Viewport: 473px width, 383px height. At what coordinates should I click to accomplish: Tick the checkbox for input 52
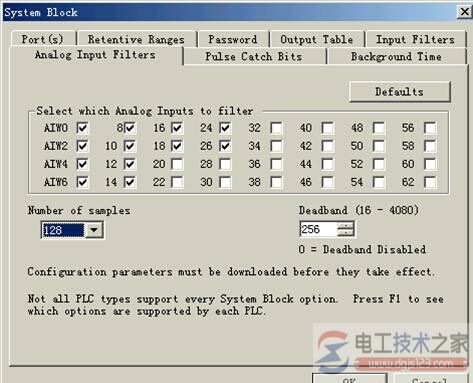pyautogui.click(x=379, y=164)
